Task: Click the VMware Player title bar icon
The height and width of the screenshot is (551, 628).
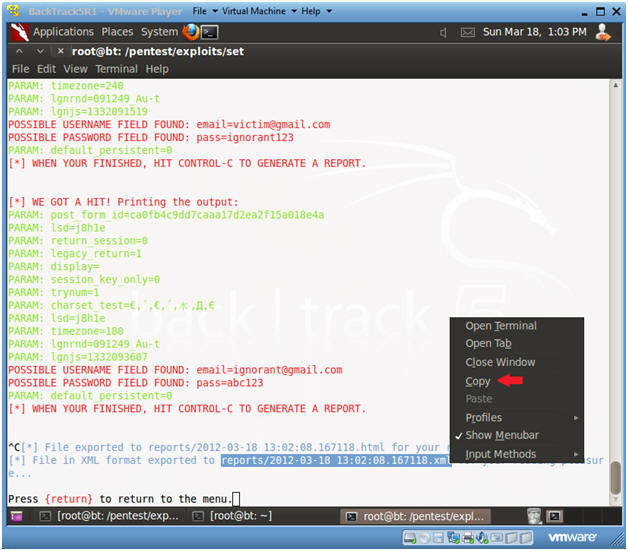Action: click(13, 11)
